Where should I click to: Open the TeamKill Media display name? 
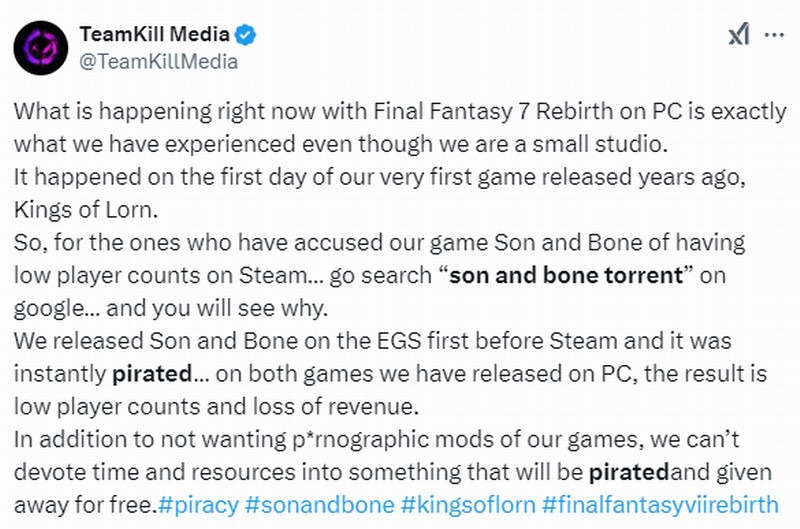click(x=155, y=34)
